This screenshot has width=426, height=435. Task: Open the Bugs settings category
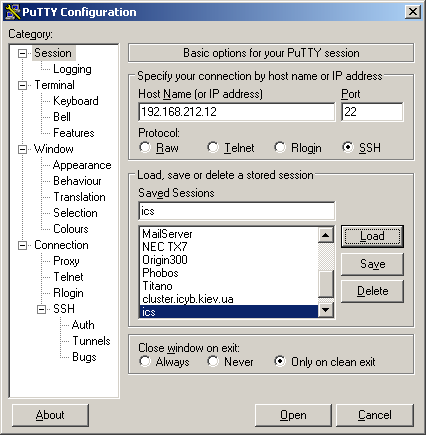pyautogui.click(x=84, y=357)
